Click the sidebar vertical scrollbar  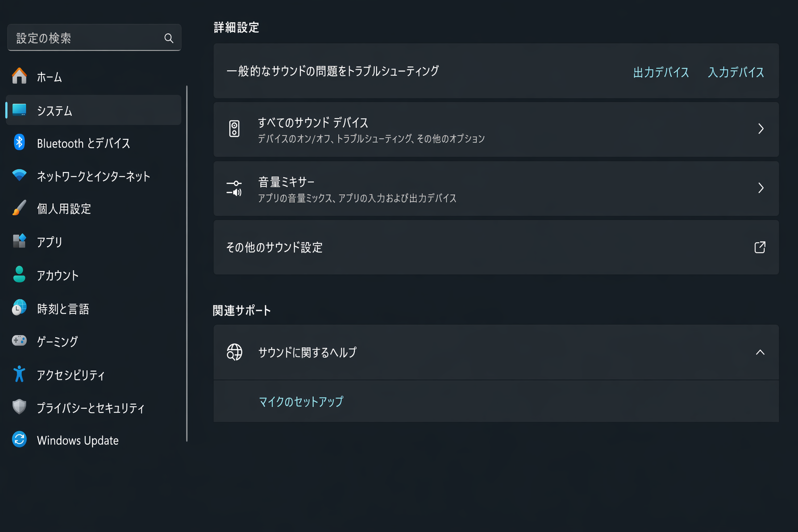coord(187,264)
